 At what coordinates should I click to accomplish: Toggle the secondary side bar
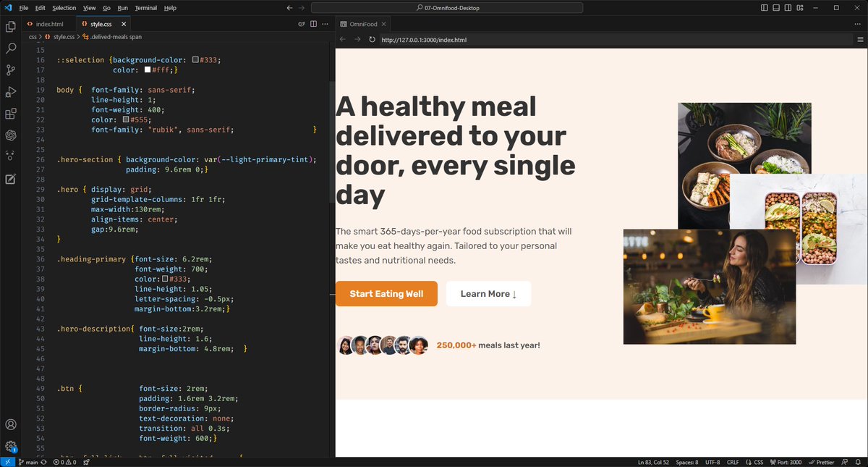tap(789, 8)
